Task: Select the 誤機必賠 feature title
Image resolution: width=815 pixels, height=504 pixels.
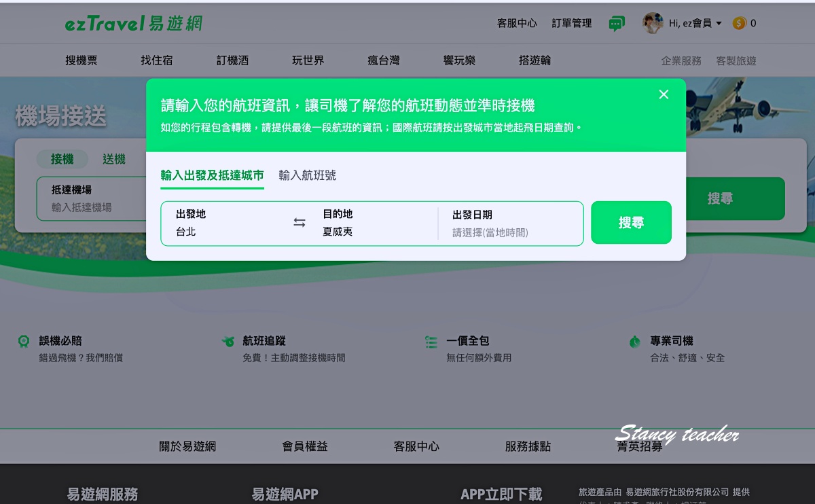Action: pyautogui.click(x=60, y=341)
